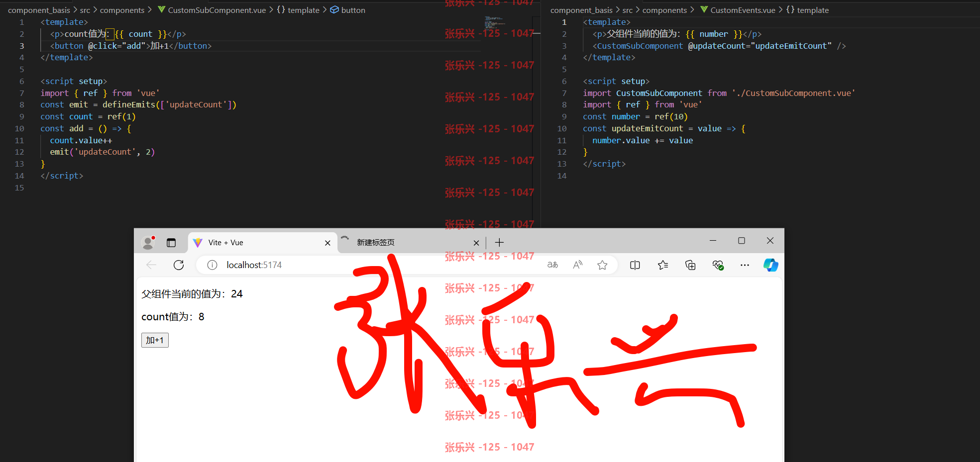The width and height of the screenshot is (980, 462).
Task: Click './CustomSubComponent.vue' import path
Action: point(793,93)
